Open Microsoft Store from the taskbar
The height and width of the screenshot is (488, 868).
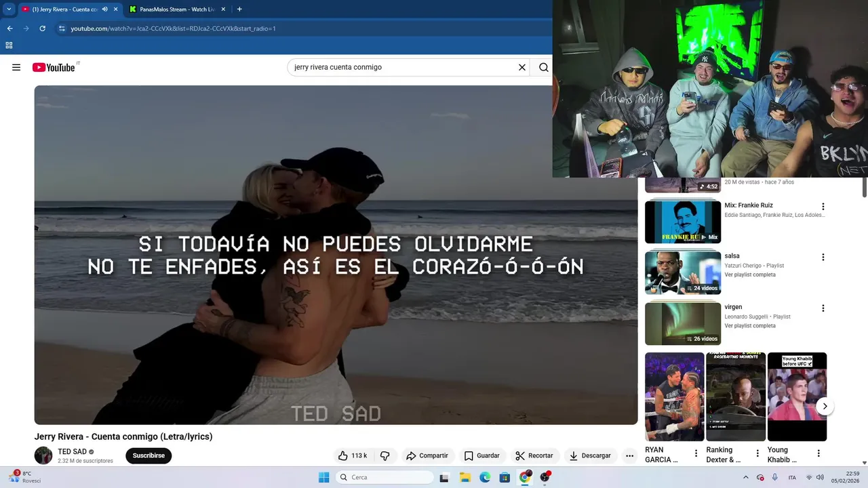click(505, 477)
